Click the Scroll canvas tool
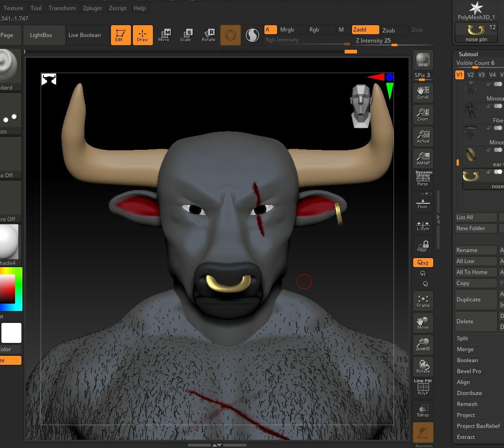The image size is (504, 448). tap(423, 93)
